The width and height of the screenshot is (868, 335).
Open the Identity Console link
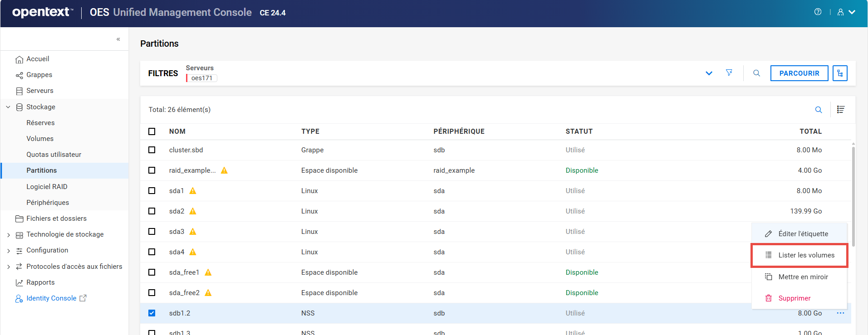point(51,298)
